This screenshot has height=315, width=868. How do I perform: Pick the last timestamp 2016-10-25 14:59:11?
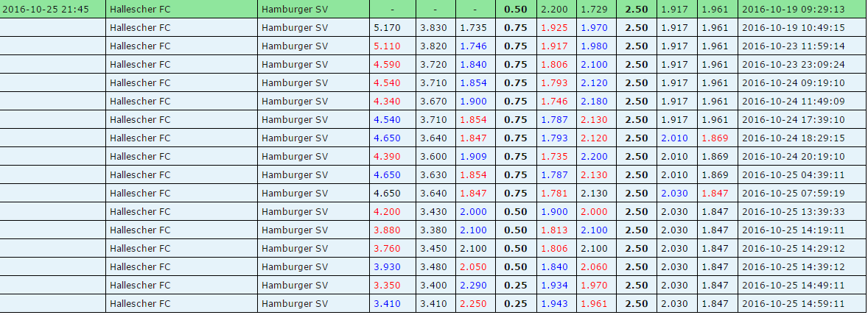tap(794, 303)
